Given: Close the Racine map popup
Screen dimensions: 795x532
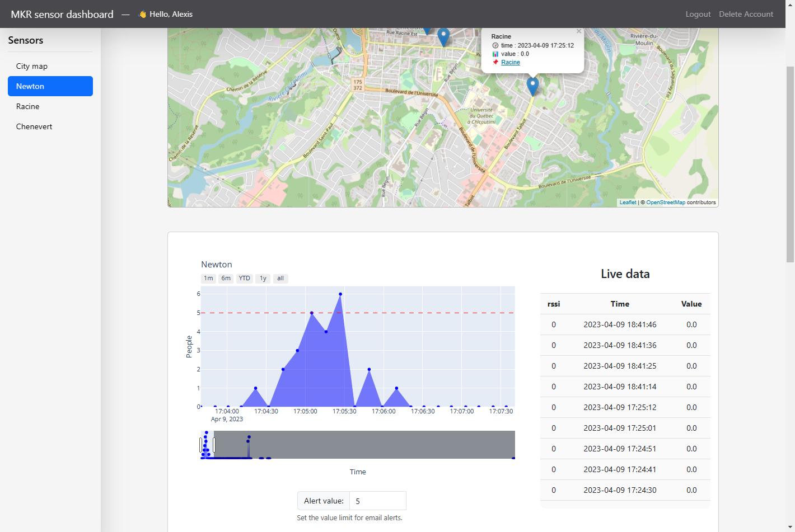Looking at the screenshot, I should (x=579, y=31).
